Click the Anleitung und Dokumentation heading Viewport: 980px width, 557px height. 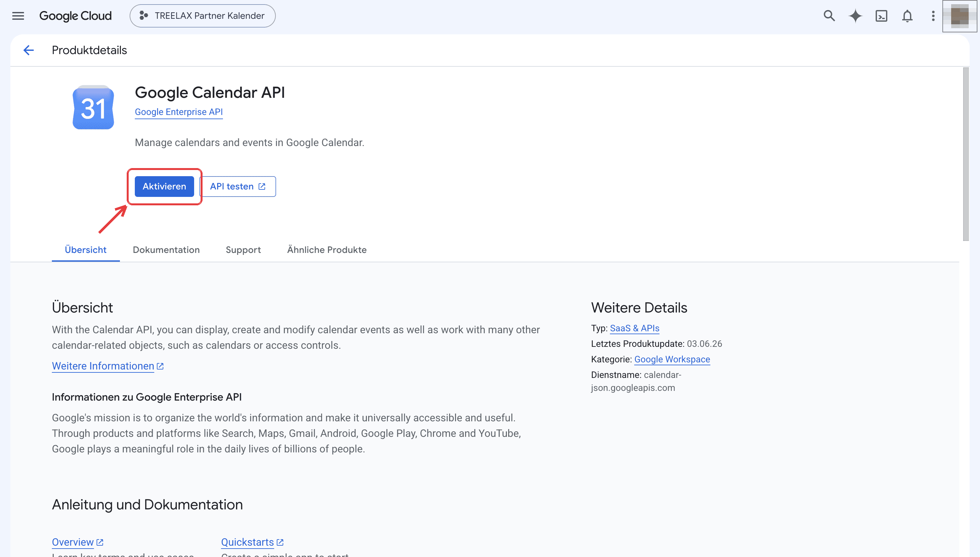click(x=147, y=505)
